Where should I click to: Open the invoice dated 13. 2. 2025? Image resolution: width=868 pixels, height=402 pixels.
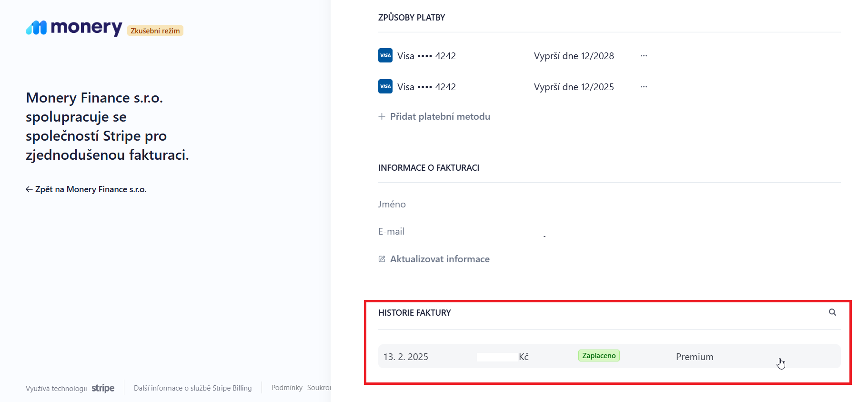click(406, 357)
